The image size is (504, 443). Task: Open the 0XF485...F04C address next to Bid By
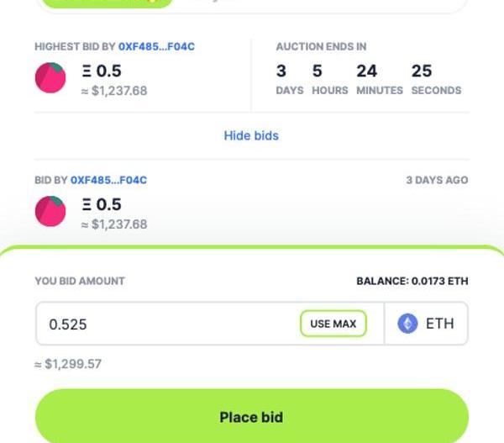[108, 180]
